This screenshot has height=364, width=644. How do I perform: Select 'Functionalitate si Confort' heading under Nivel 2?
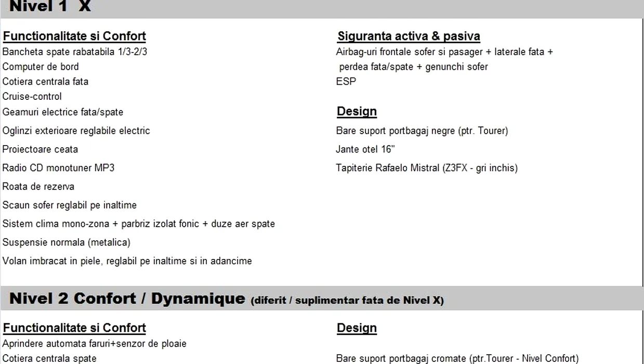[x=74, y=328]
